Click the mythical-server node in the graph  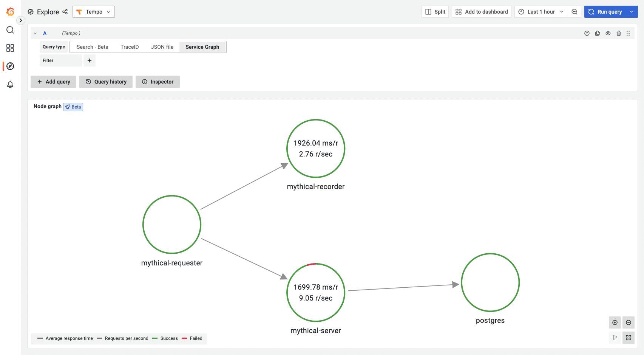(x=316, y=293)
